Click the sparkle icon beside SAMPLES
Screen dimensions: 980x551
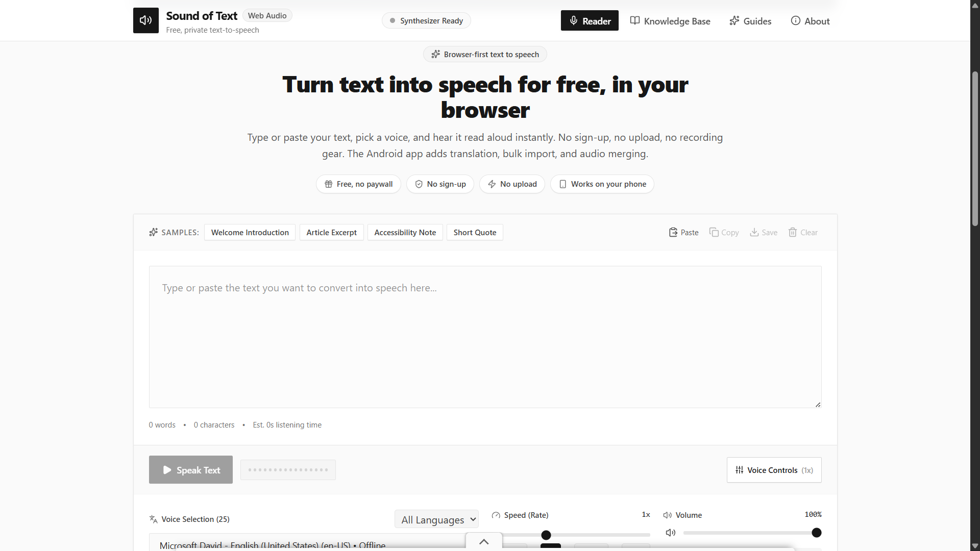153,232
